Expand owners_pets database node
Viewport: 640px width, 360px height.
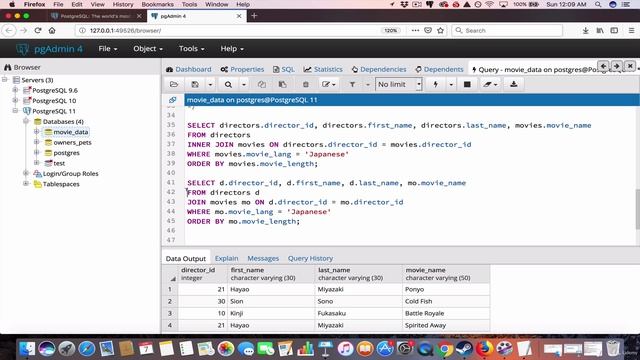tap(36, 142)
